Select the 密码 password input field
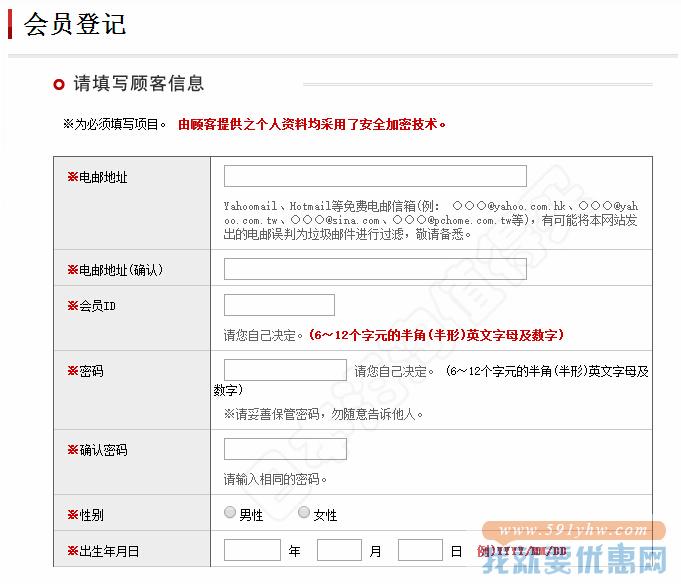The width and height of the screenshot is (681, 584). coord(285,370)
